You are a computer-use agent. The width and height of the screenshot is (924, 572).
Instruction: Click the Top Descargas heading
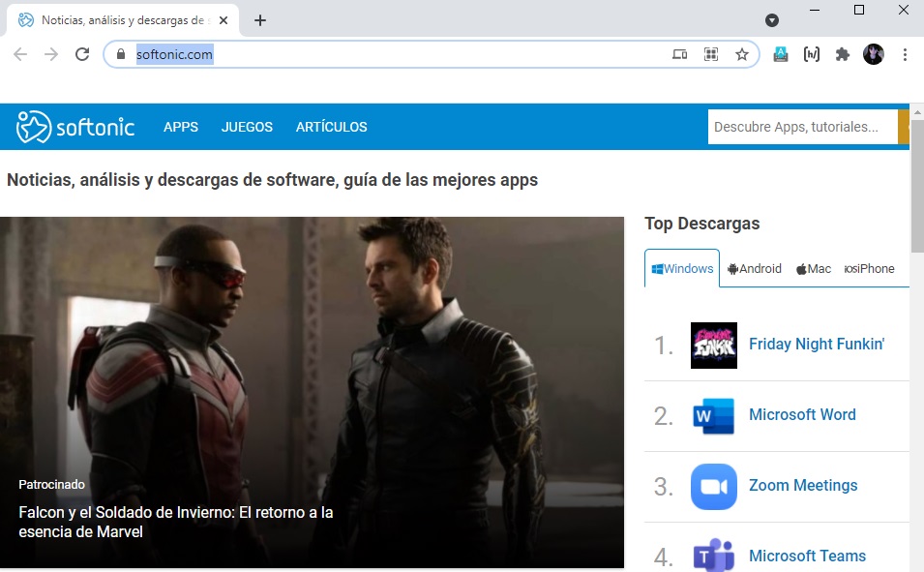701,224
